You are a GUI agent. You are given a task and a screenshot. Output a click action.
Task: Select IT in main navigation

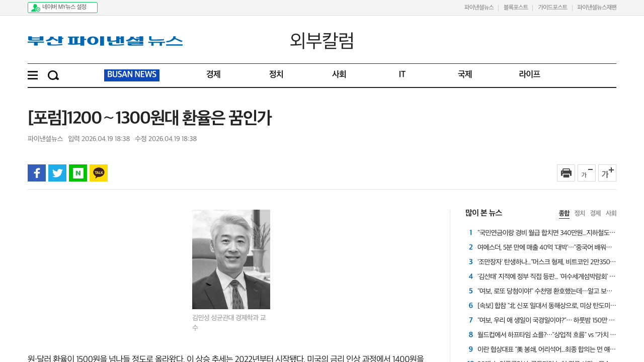402,74
